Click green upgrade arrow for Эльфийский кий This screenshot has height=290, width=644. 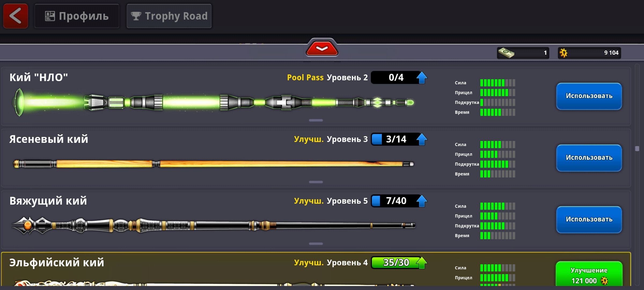coord(422,263)
